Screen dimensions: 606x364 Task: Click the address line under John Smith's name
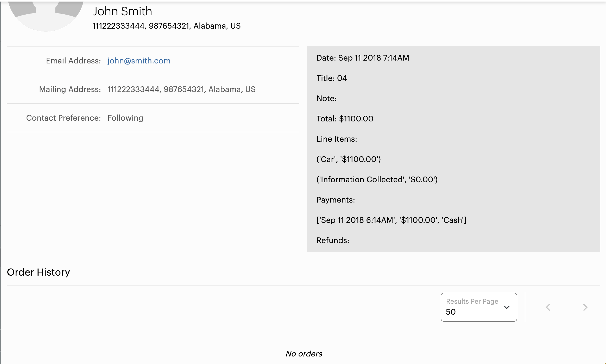167,26
